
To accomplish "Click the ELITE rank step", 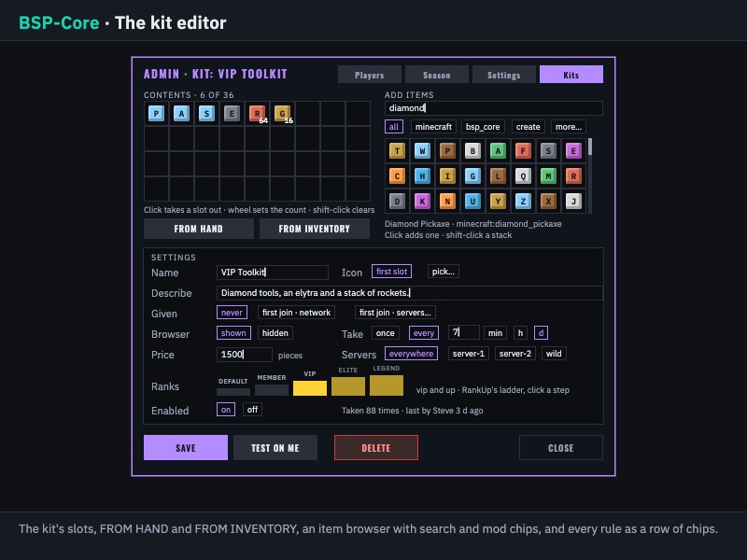I will (x=348, y=386).
